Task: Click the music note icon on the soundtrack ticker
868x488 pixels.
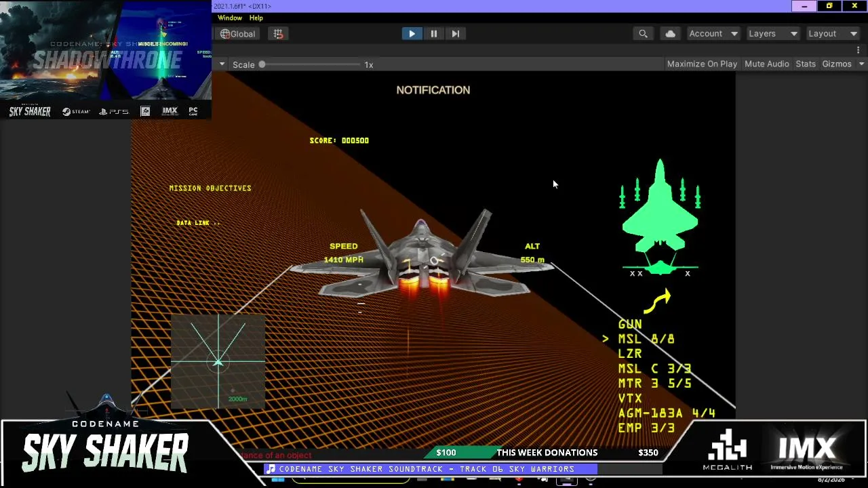Action: 271,469
